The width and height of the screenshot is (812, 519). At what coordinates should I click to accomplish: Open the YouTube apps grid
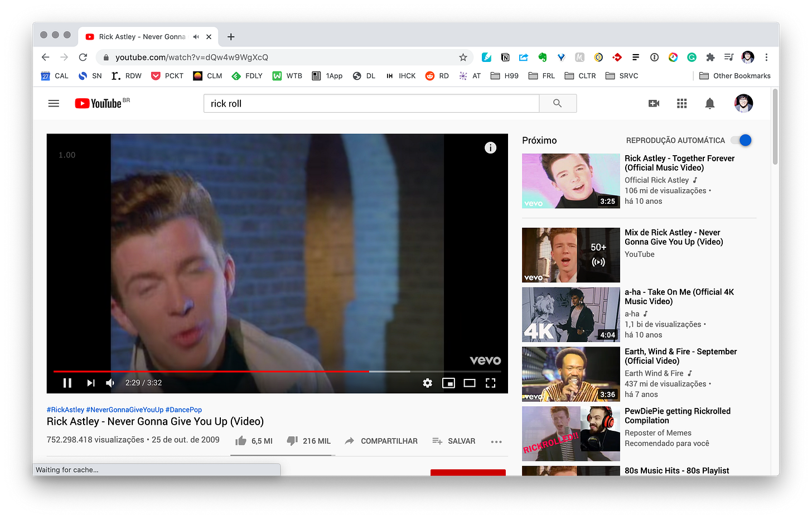tap(682, 103)
